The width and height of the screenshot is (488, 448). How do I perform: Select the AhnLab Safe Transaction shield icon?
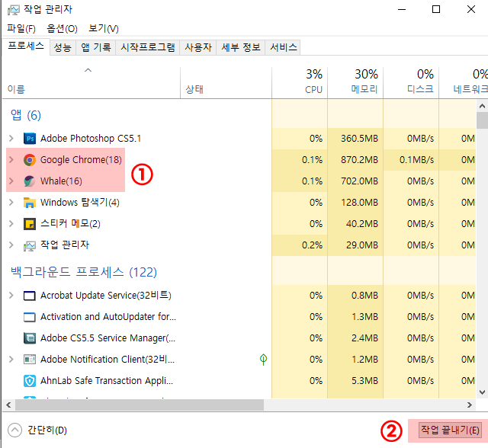(30, 381)
